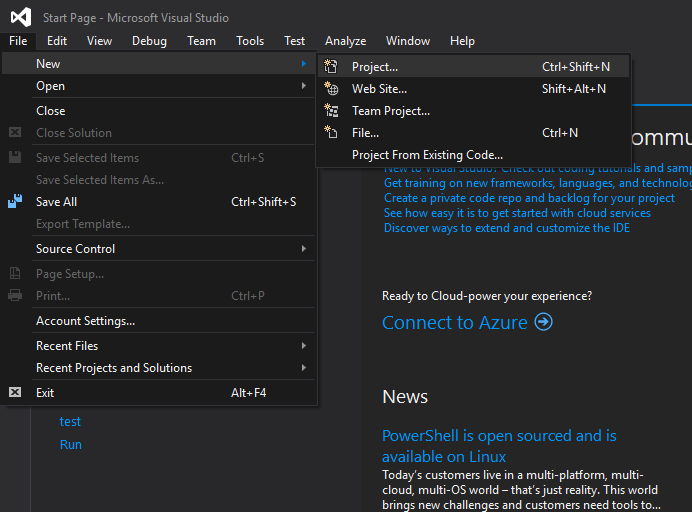
Task: Choose Print... menu entry
Action: 159,296
